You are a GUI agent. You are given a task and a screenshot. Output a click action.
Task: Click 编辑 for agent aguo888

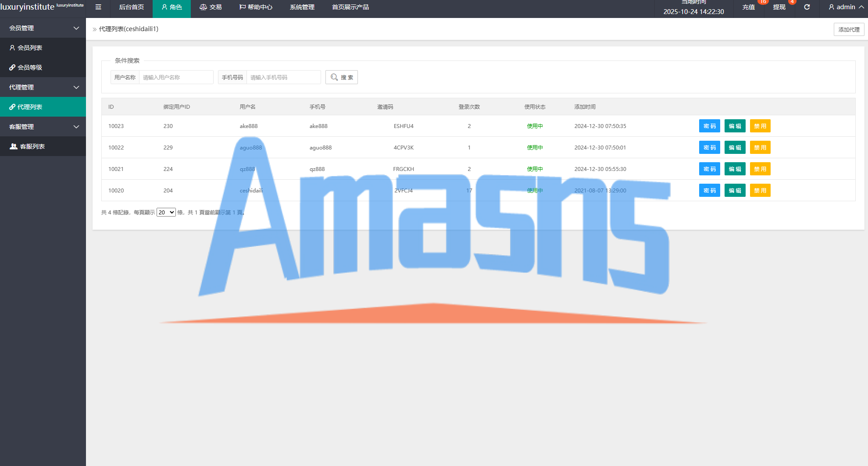click(x=735, y=147)
